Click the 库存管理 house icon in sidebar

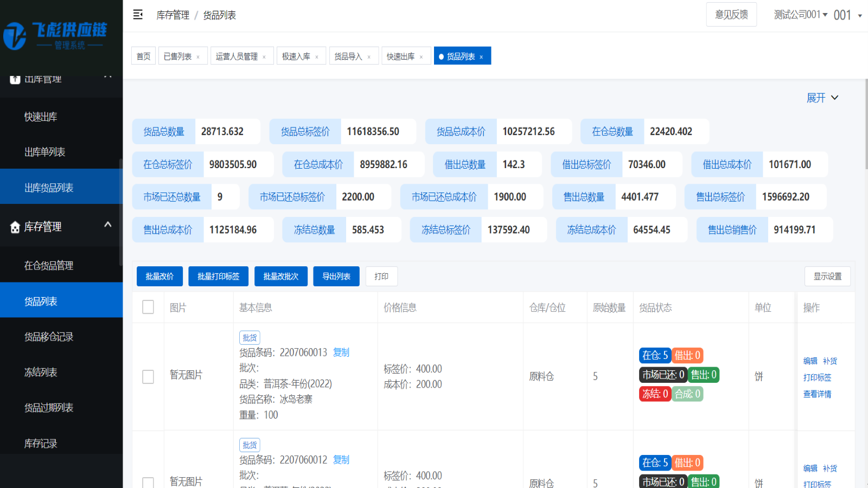[x=15, y=227]
